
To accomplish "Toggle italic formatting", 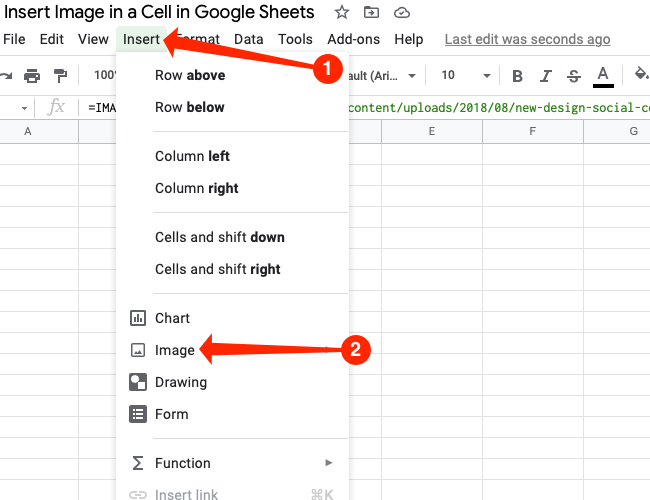I will click(545, 76).
